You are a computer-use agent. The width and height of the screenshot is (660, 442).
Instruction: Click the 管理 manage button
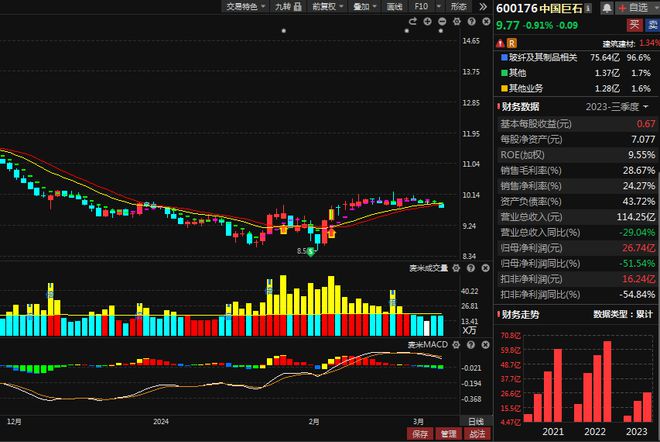pos(448,434)
